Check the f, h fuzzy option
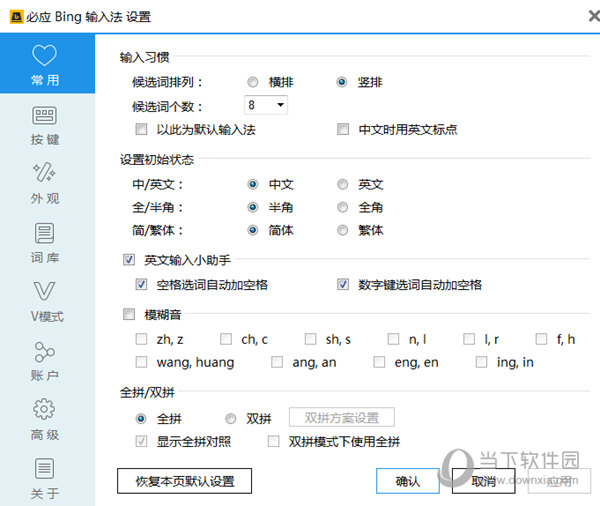Image resolution: width=600 pixels, height=506 pixels. click(541, 339)
